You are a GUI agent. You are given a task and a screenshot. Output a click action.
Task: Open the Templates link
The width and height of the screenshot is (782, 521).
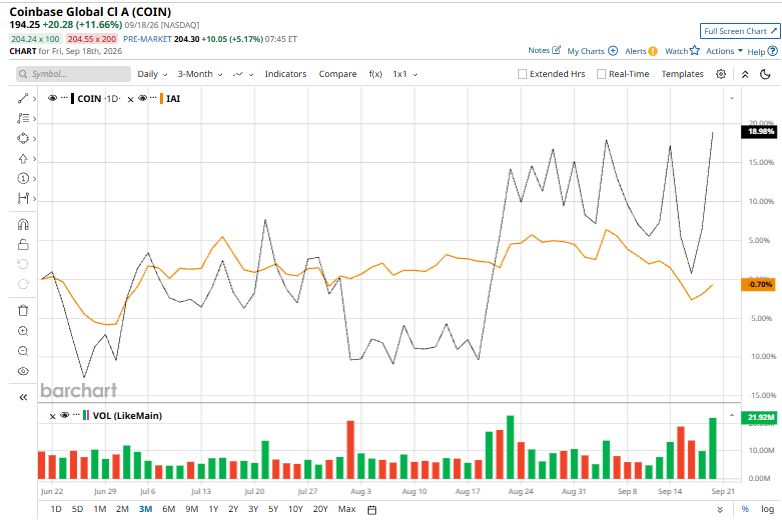tap(682, 74)
